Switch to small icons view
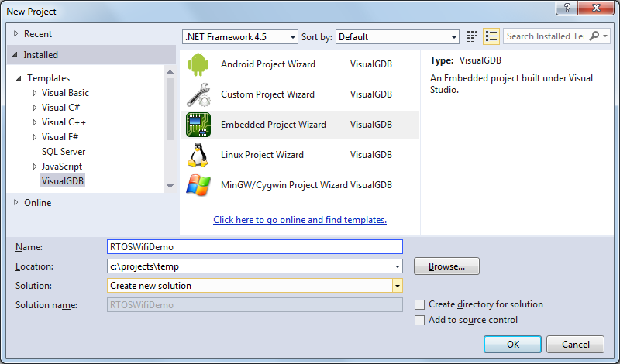The height and width of the screenshot is (364, 620). pos(472,36)
